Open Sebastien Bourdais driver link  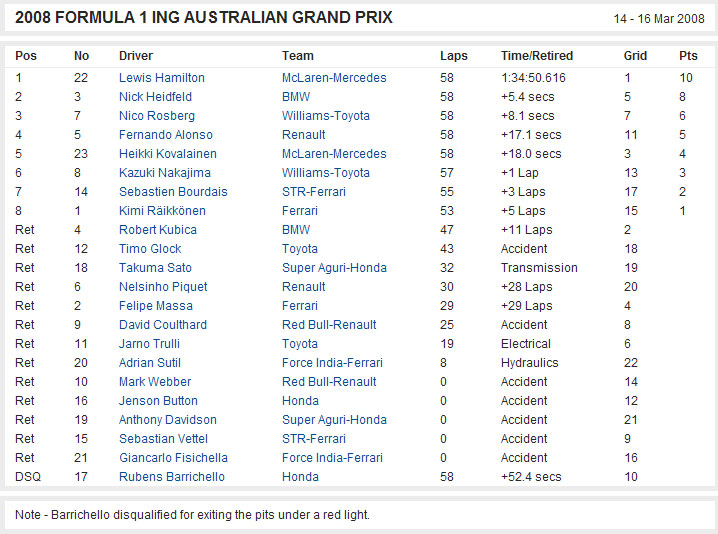[173, 192]
